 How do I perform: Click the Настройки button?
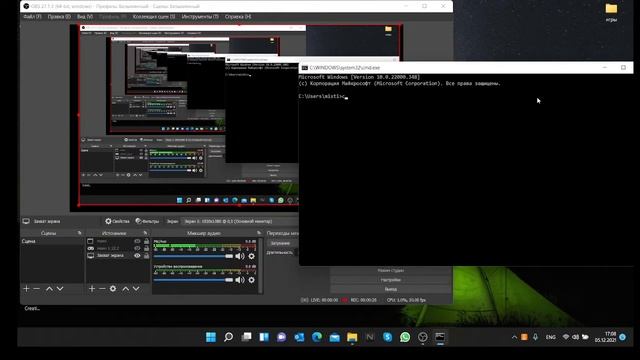[391, 280]
